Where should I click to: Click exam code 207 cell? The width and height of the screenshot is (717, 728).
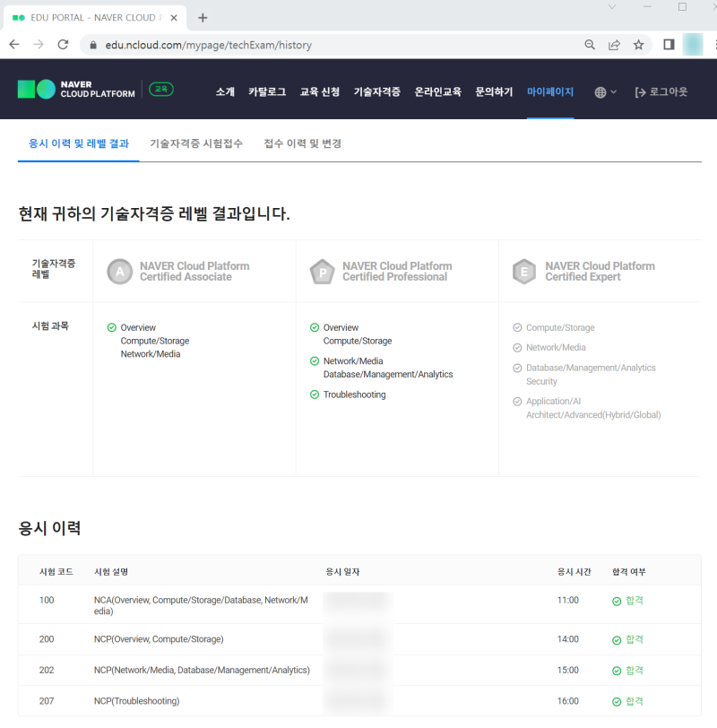(x=47, y=700)
